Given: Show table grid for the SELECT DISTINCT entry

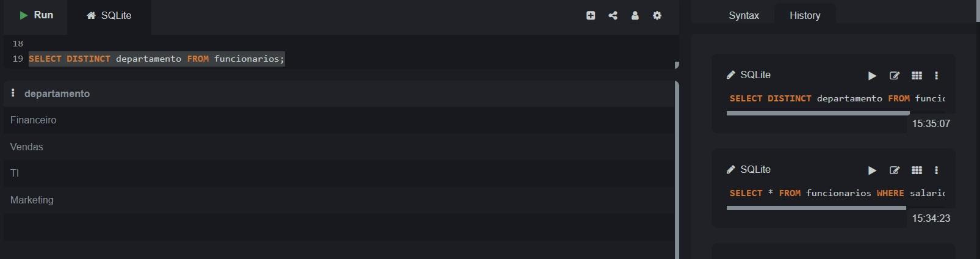Looking at the screenshot, I should [917, 75].
